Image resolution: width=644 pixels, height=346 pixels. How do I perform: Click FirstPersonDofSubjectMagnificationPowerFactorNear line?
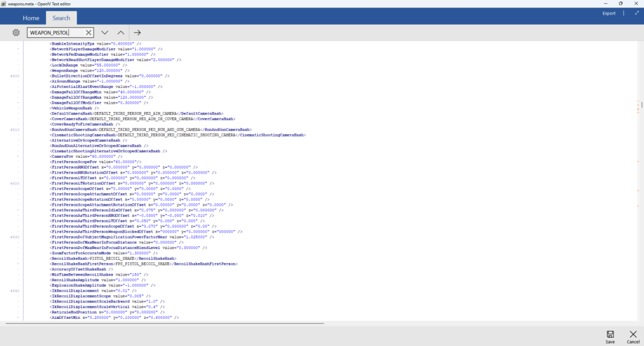pyautogui.click(x=132, y=237)
